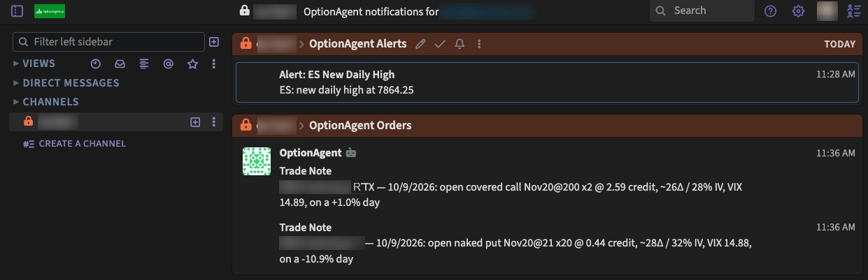Open OptionAgent Alerts topic three-dot menu
This screenshot has width=868, height=280.
coord(479,44)
